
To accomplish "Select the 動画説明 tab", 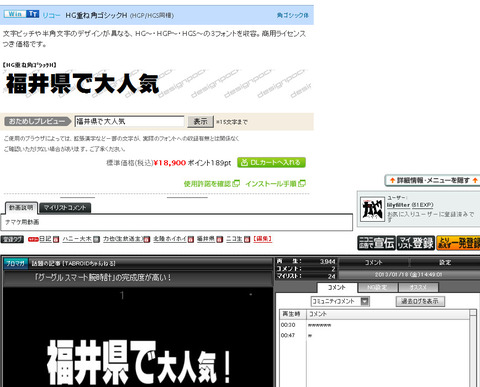I will (21, 208).
